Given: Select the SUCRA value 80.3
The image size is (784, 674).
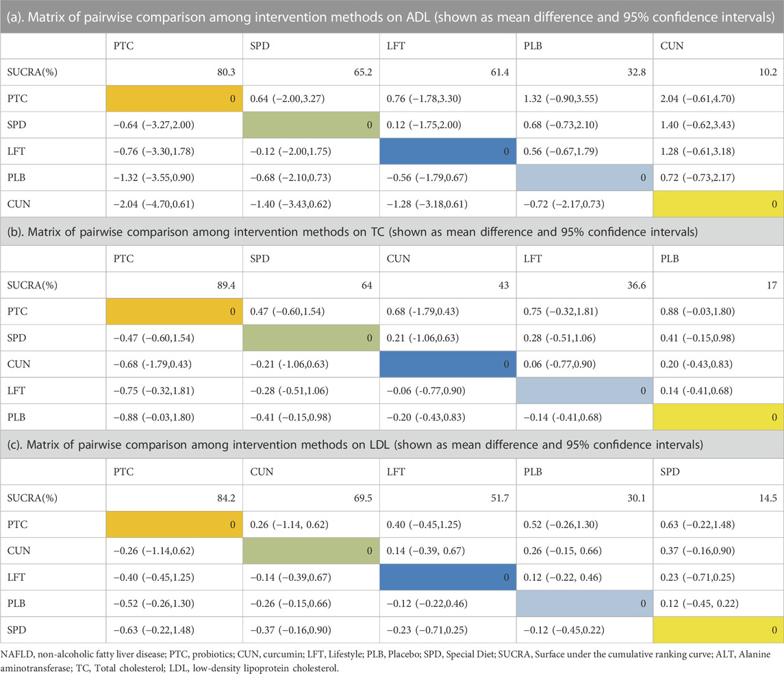Looking at the screenshot, I should click(226, 72).
